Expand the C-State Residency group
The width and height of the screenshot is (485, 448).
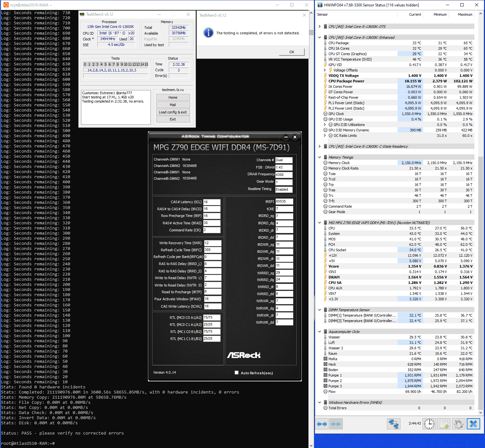coord(320,146)
